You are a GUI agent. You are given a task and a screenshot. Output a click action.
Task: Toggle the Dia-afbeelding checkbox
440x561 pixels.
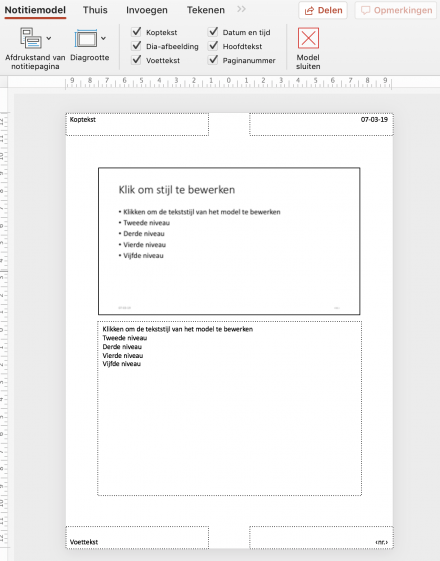point(136,46)
